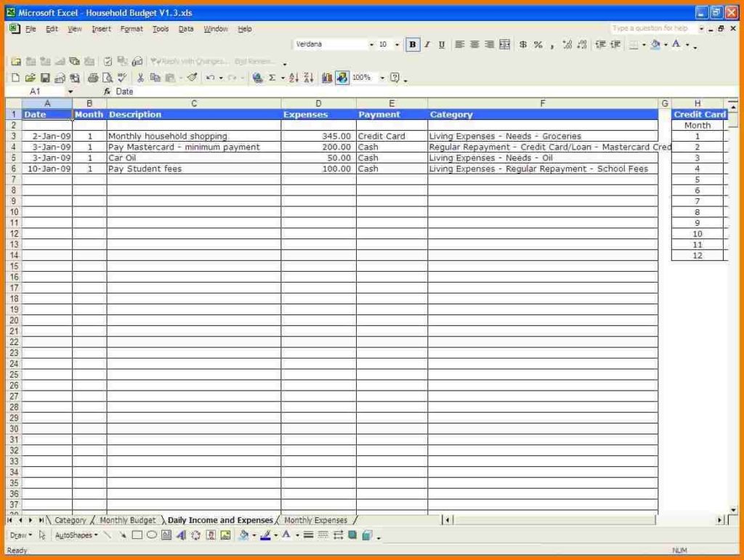This screenshot has width=744, height=560.
Task: Open the Name Box dropdown arrow
Action: pos(70,92)
